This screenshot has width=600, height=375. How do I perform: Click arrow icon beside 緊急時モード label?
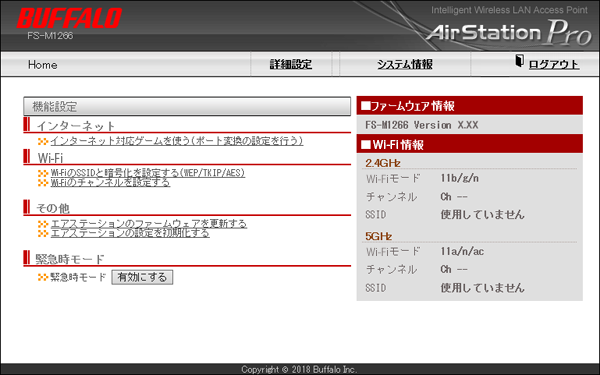point(43,277)
